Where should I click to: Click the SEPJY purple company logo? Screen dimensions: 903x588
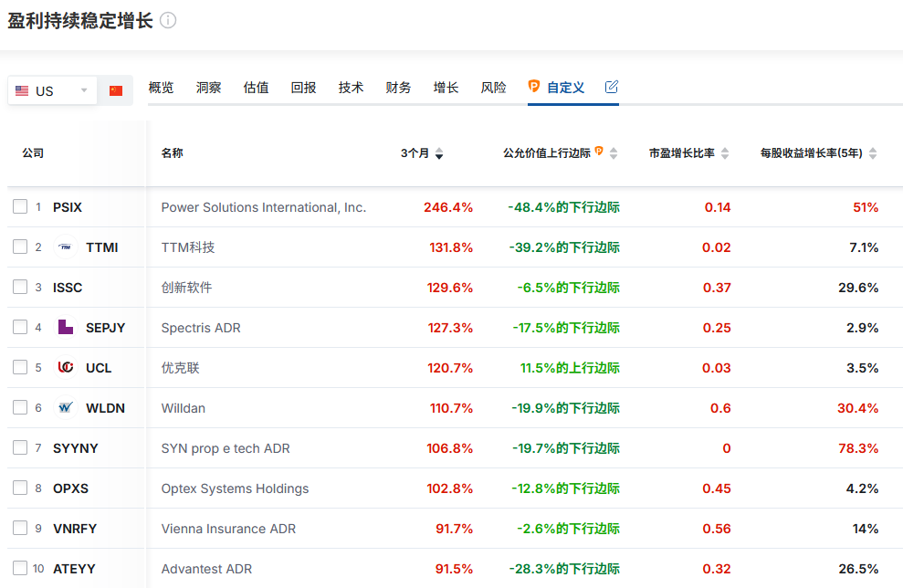(x=66, y=327)
